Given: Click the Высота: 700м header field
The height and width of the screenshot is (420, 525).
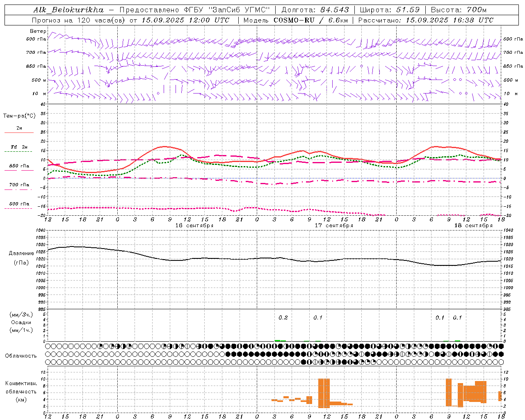Looking at the screenshot, I should click(459, 10).
